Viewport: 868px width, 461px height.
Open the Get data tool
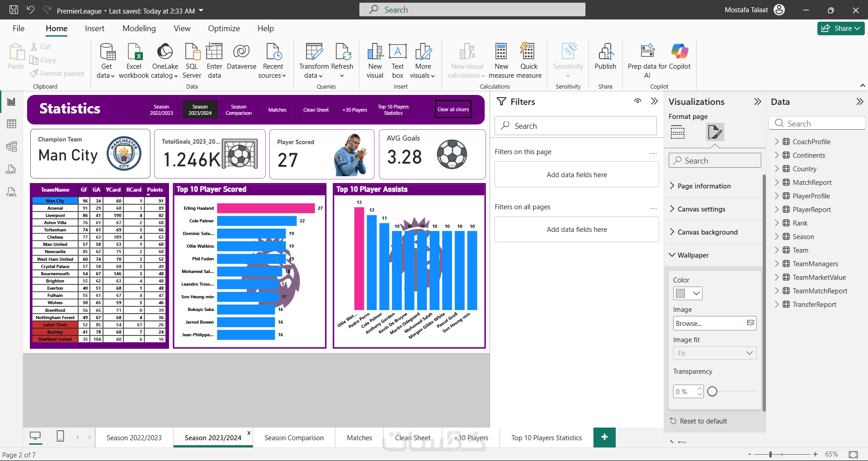click(106, 61)
